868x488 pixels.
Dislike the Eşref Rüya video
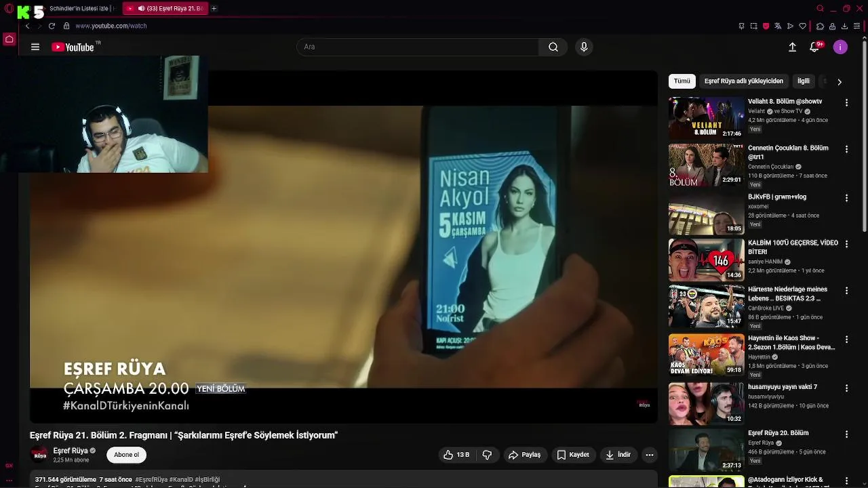point(487,455)
